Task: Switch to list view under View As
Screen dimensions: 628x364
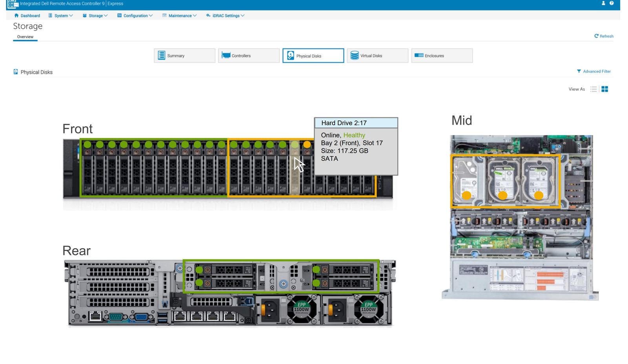Action: pos(593,89)
